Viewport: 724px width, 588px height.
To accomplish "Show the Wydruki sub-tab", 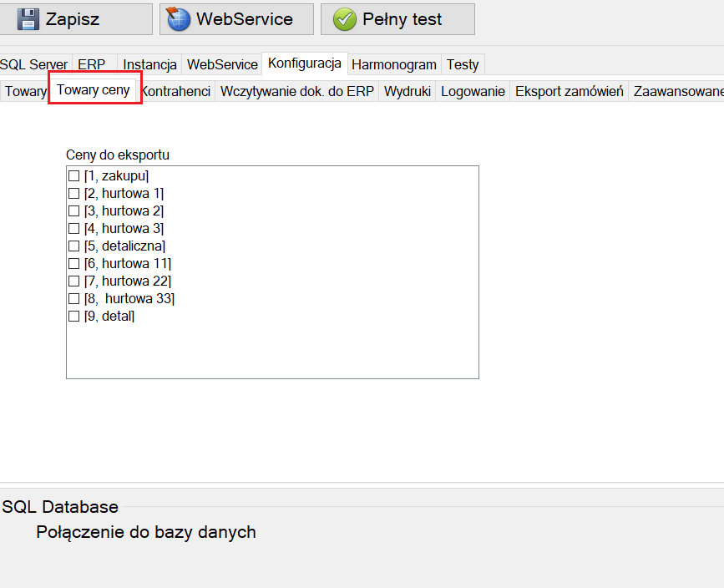I will 407,92.
